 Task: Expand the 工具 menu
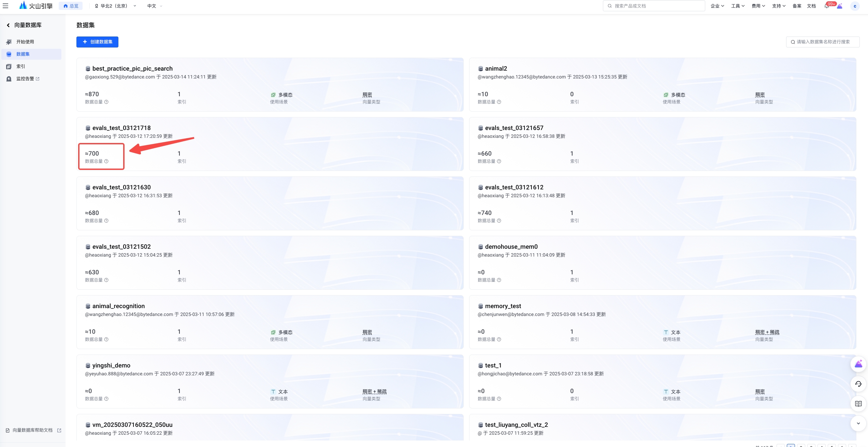coord(738,6)
